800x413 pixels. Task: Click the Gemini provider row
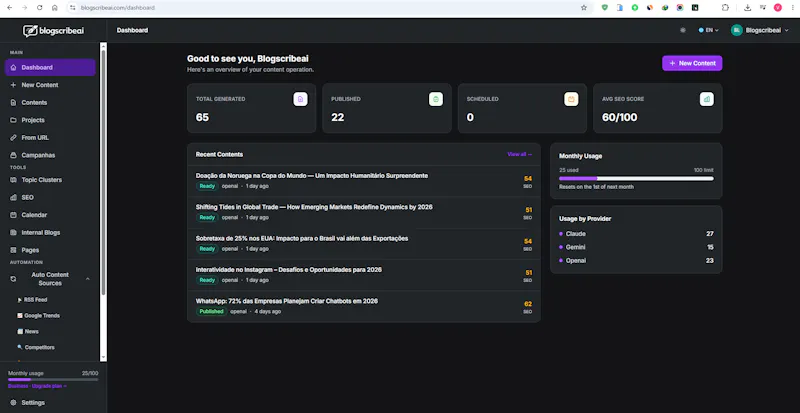(636, 247)
